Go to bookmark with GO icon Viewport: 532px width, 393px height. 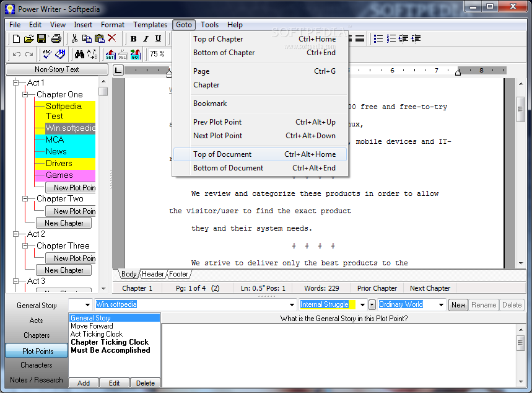coord(136,55)
